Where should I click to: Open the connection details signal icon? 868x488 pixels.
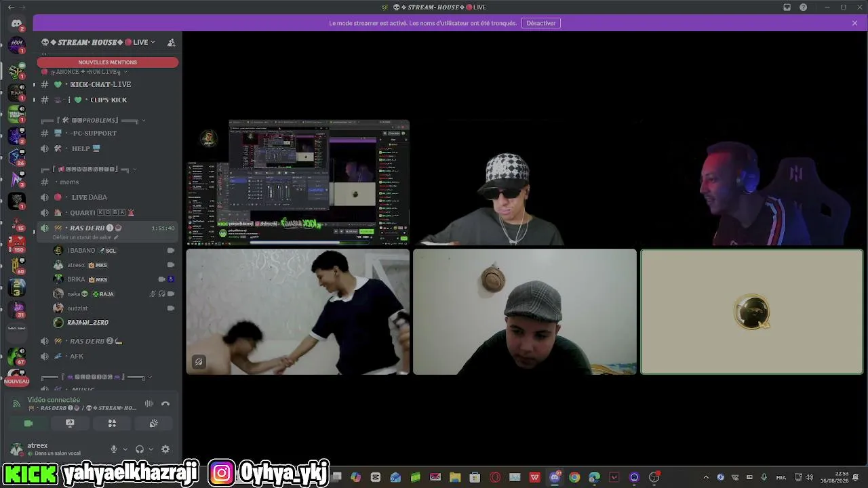tap(16, 404)
